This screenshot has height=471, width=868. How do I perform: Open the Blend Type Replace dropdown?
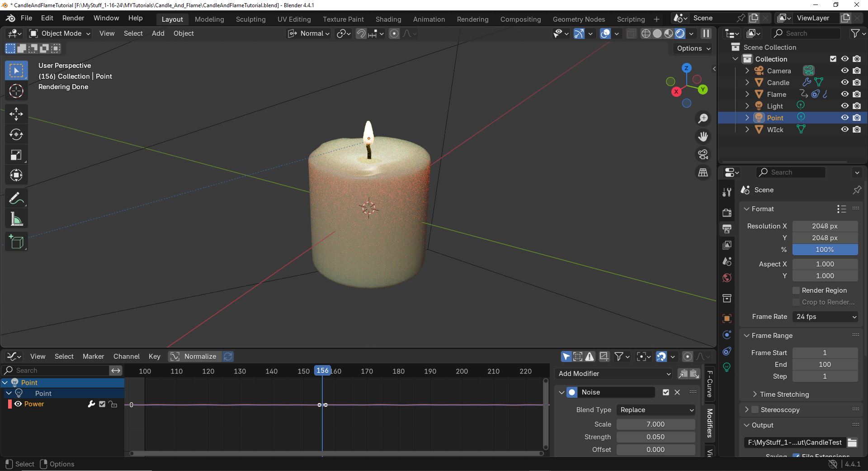[656, 410]
